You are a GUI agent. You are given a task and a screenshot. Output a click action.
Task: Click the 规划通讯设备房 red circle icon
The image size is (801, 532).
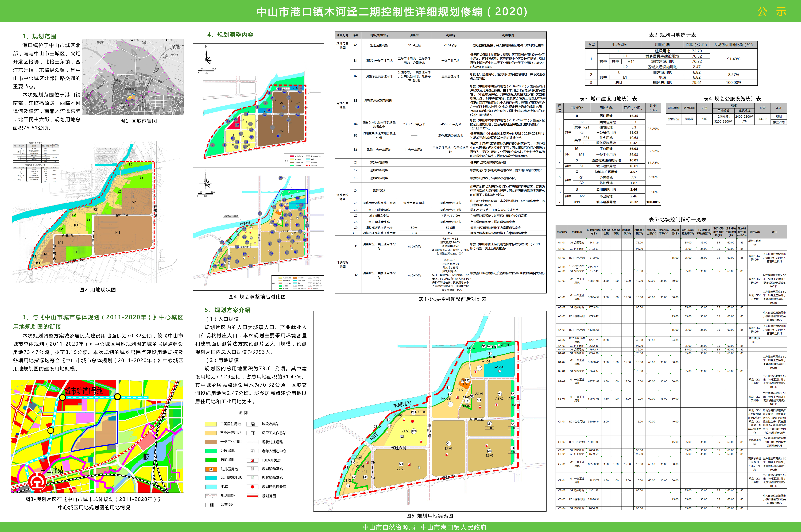pos(252,486)
